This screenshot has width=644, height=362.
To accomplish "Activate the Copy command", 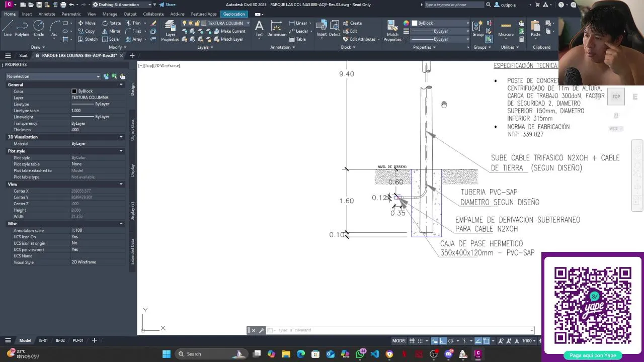I will (x=86, y=31).
